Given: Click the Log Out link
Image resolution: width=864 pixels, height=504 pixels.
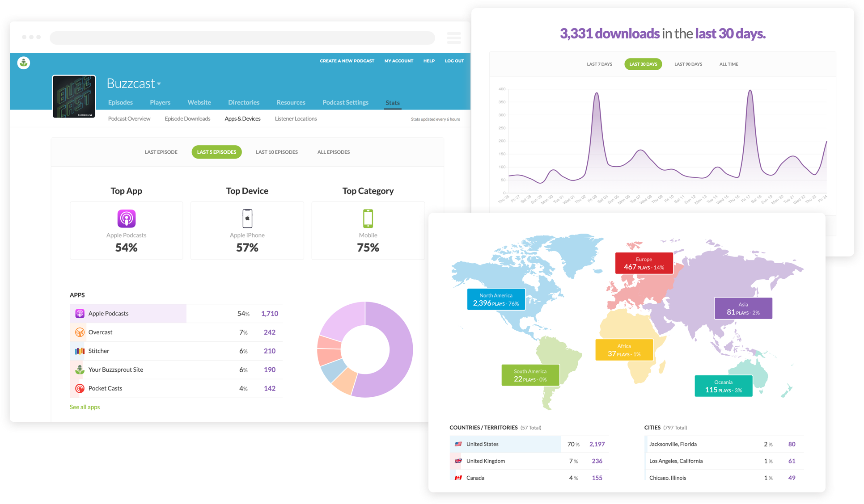Looking at the screenshot, I should pyautogui.click(x=454, y=61).
